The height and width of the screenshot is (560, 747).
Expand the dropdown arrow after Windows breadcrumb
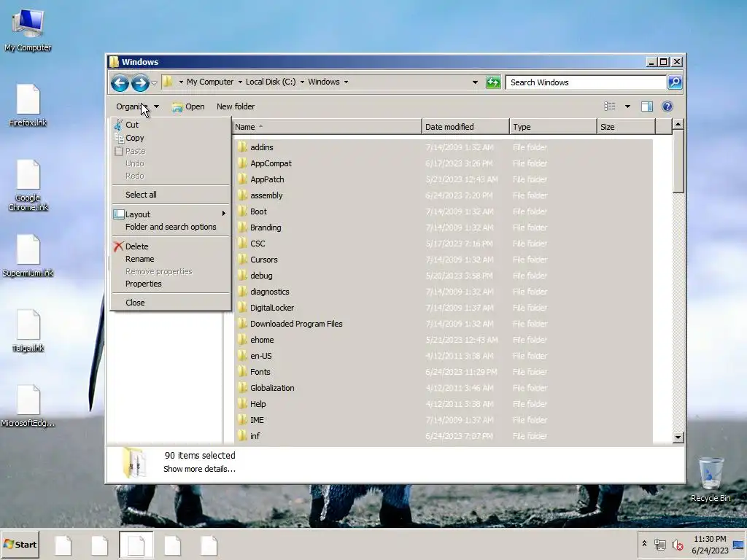click(347, 82)
